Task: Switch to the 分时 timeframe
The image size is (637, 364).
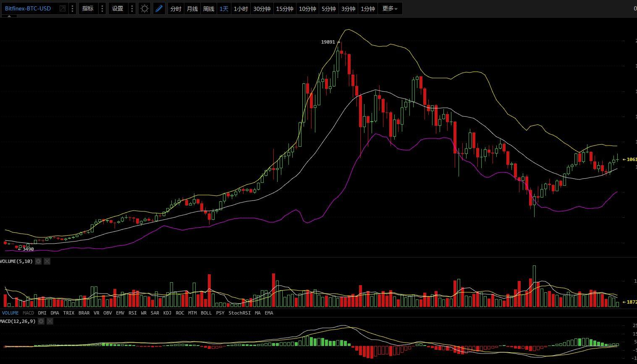Action: pos(176,9)
